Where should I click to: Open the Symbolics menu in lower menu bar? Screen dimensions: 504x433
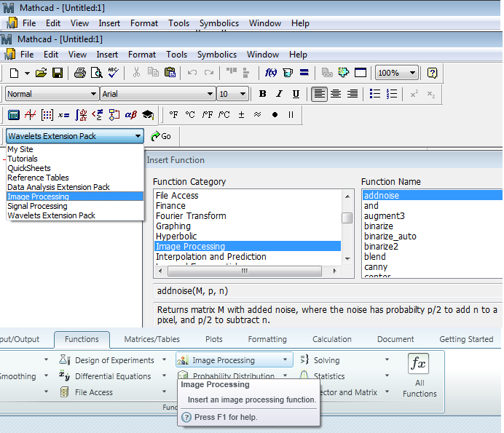(217, 55)
